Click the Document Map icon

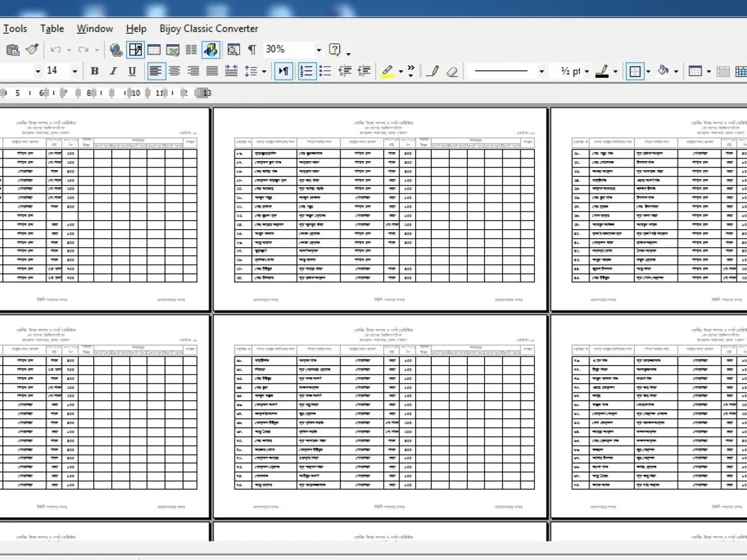[233, 49]
